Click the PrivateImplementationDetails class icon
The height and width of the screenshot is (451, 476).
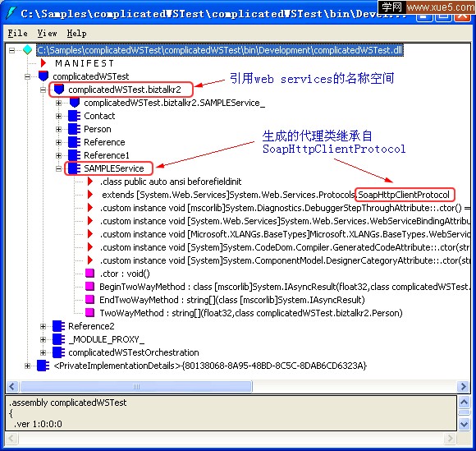point(43,366)
